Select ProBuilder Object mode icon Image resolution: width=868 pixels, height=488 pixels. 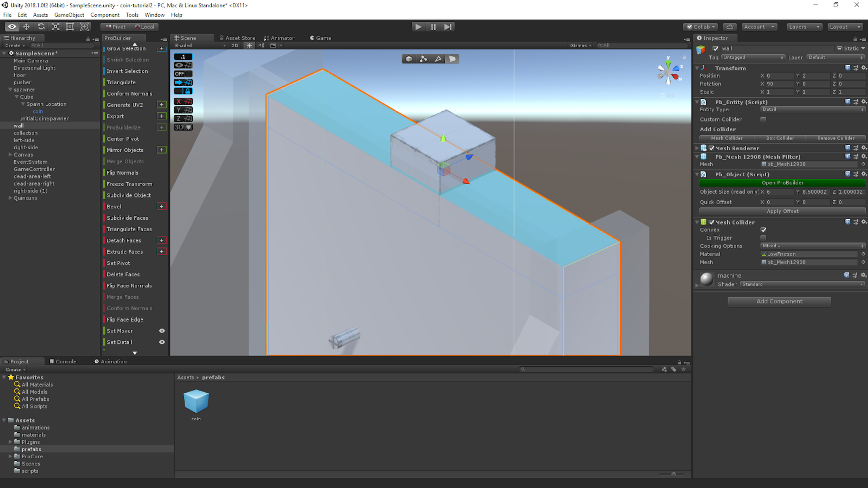[409, 59]
